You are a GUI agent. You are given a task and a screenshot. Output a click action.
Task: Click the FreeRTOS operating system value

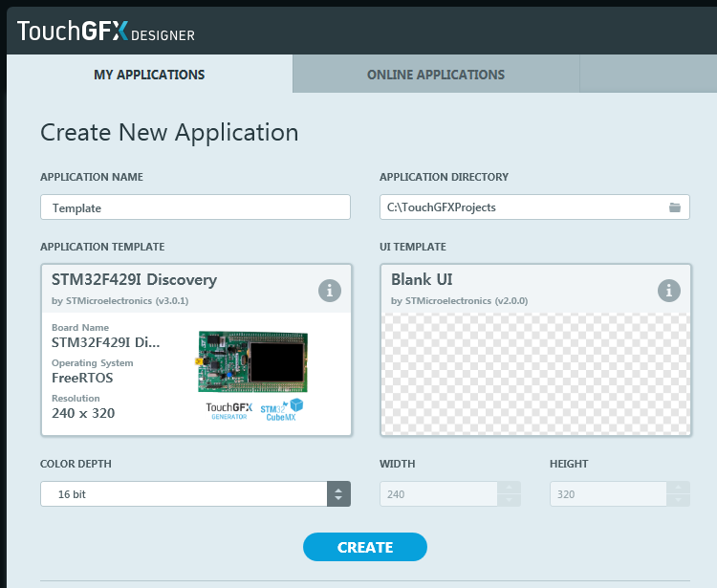tap(82, 378)
